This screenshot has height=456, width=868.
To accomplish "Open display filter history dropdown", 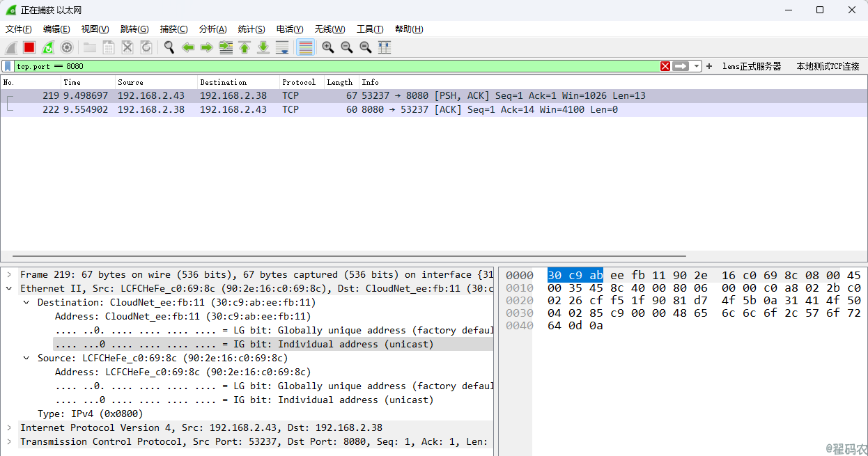I will [697, 66].
